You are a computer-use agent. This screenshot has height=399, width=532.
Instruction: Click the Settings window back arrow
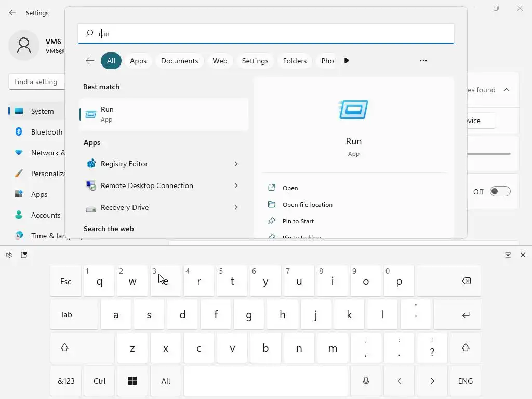point(12,12)
